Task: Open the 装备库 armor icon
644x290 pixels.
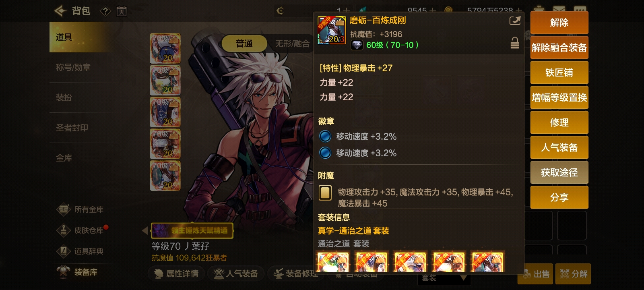Action: click(x=63, y=272)
